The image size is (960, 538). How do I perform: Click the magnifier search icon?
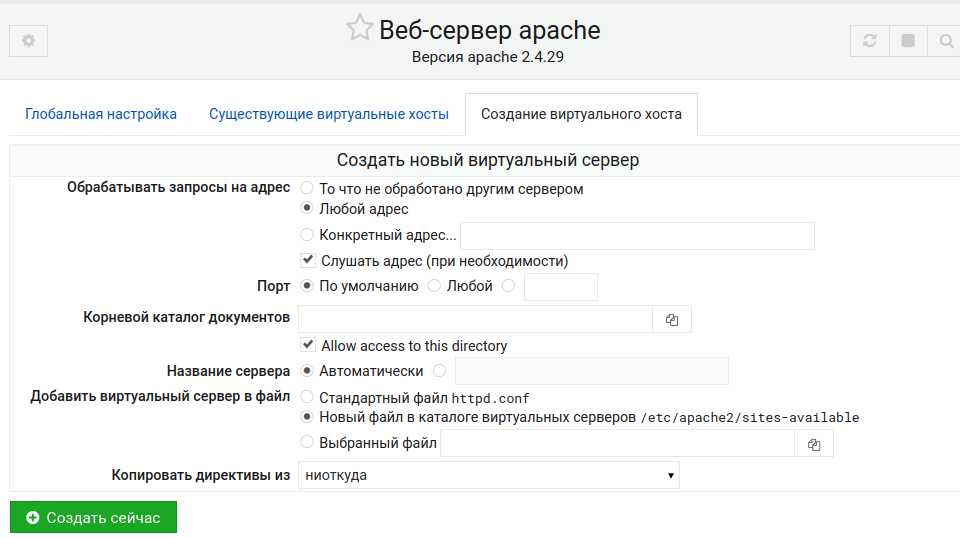tap(944, 41)
